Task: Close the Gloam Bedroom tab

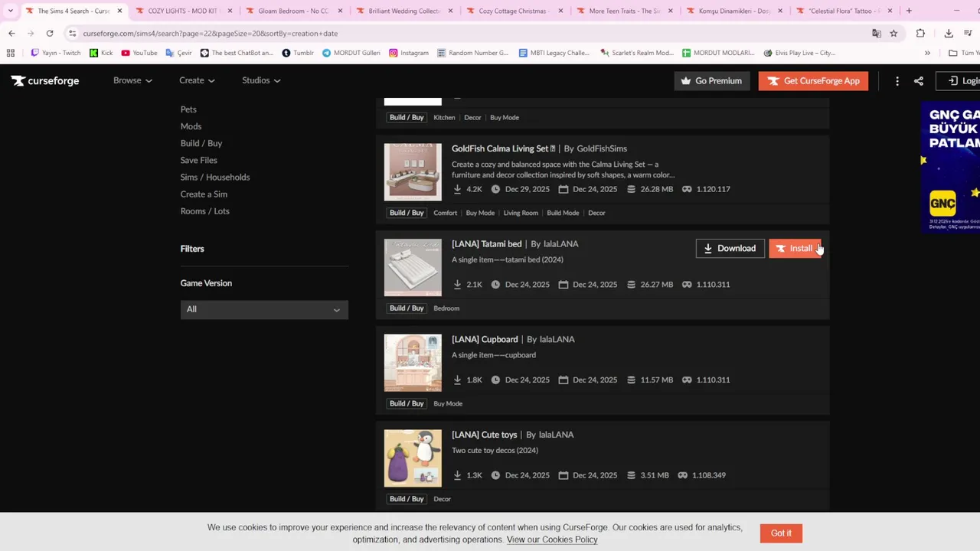Action: click(340, 11)
